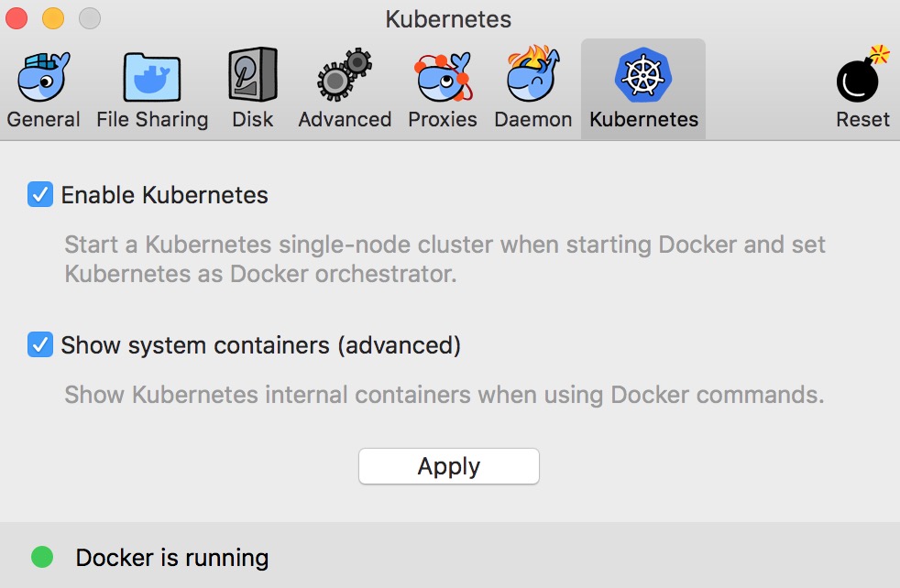Minimize the window with the yellow button
This screenshot has height=588, width=900.
click(53, 18)
